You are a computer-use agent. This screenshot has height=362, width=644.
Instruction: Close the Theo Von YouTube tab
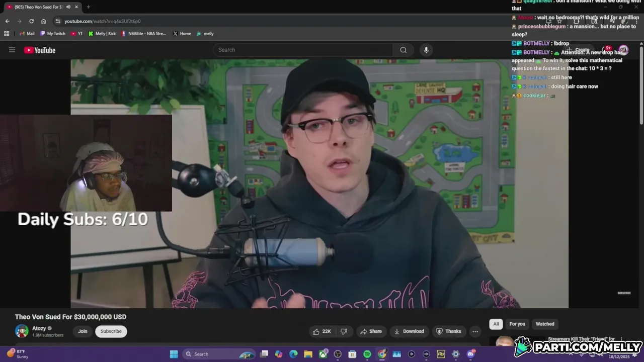coord(76,7)
